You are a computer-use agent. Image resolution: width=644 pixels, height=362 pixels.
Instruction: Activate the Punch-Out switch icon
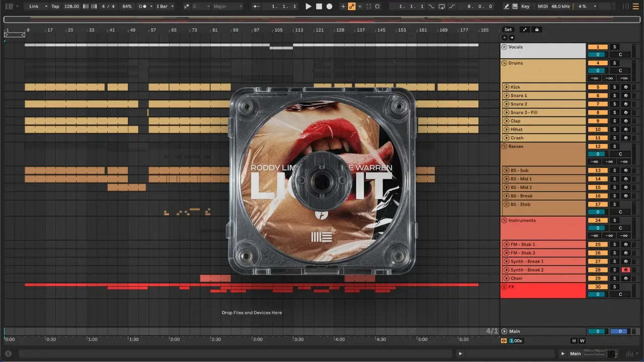[452, 7]
